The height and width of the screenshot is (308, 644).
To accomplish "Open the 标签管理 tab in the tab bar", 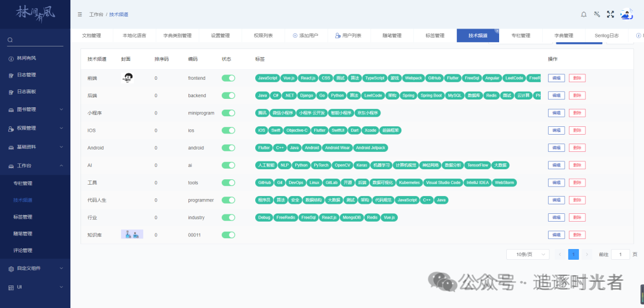I will pos(435,36).
